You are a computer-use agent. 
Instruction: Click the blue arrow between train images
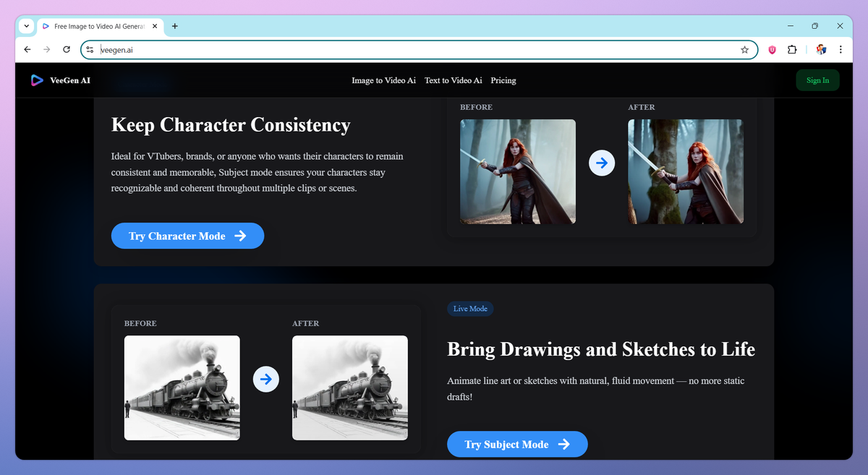pyautogui.click(x=265, y=379)
